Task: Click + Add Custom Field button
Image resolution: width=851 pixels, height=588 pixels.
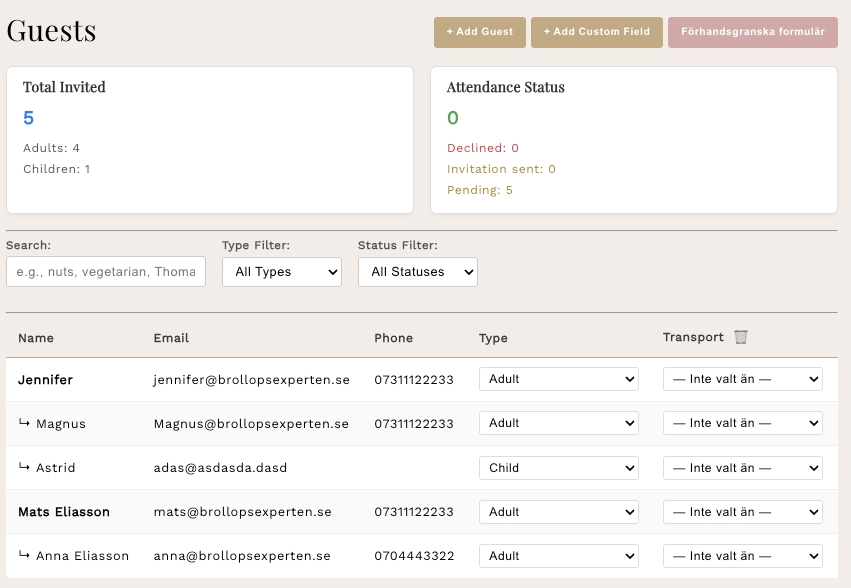Action: point(596,32)
